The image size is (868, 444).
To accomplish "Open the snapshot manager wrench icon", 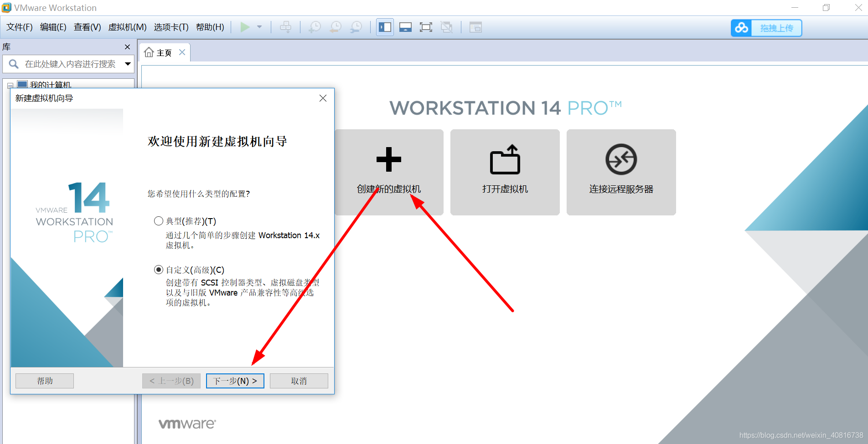I will tap(356, 27).
